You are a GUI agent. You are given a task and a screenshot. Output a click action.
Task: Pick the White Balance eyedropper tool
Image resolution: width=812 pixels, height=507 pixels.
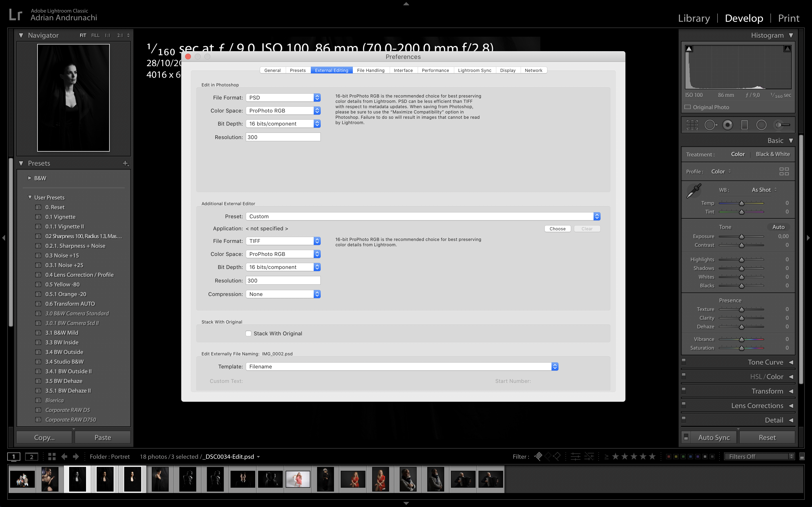point(694,190)
